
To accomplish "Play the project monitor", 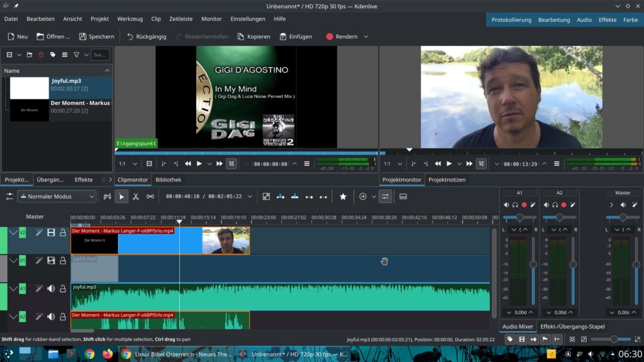I will [x=449, y=164].
